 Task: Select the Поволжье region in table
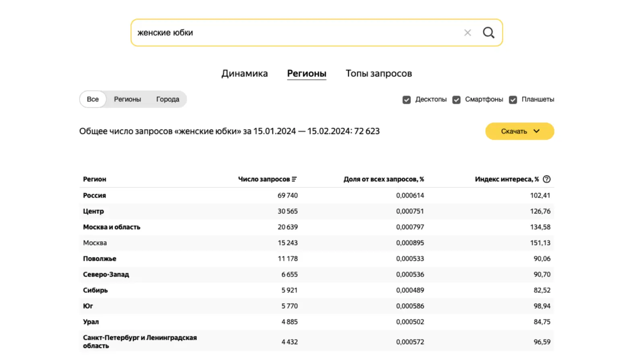pos(99,259)
